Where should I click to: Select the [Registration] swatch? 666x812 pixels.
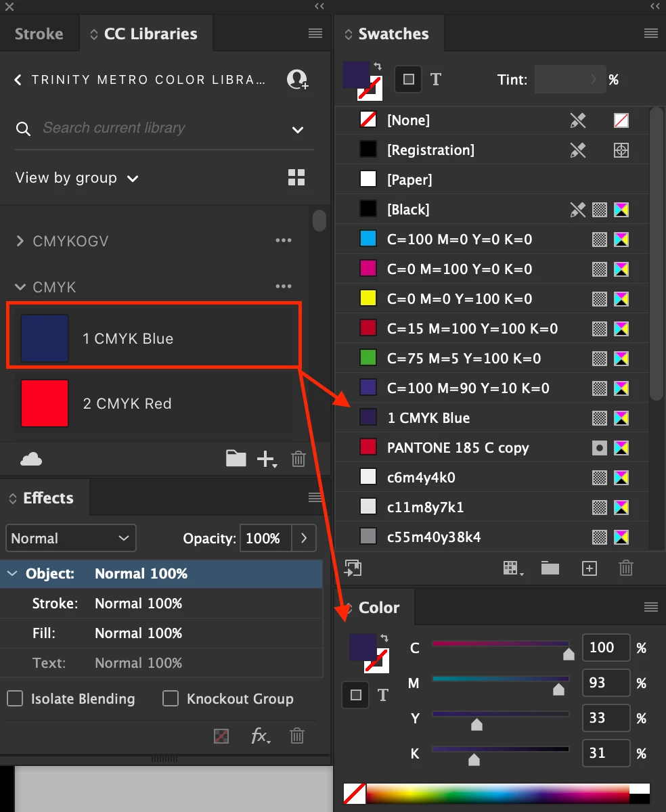pyautogui.click(x=492, y=150)
